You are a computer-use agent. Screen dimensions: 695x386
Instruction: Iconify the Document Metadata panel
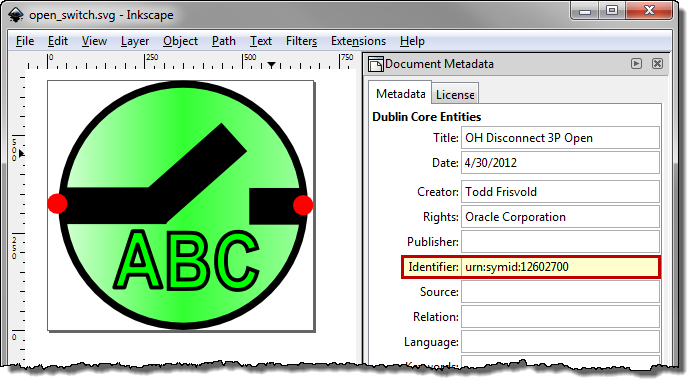(636, 64)
